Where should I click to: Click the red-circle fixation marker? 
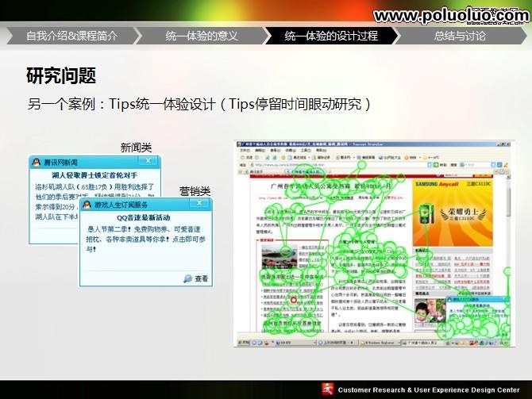tap(294, 300)
